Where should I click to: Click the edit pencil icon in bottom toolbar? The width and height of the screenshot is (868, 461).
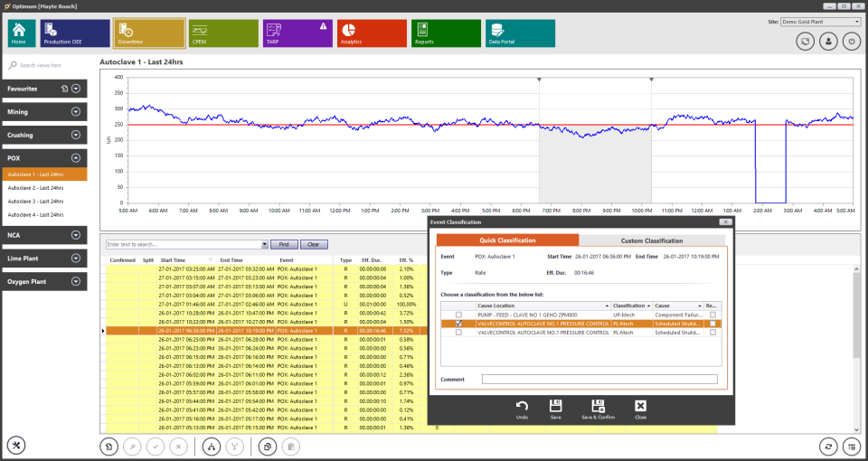(132, 447)
